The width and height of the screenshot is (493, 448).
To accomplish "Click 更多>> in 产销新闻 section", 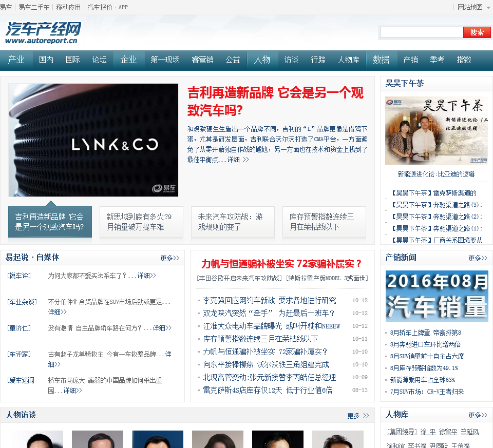I will (478, 258).
